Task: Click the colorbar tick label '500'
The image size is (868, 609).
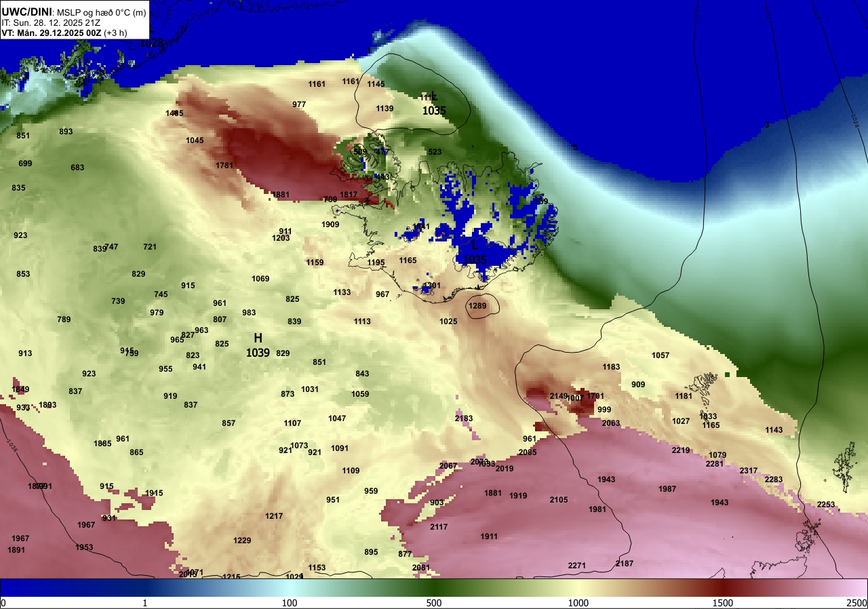Action: point(434,603)
